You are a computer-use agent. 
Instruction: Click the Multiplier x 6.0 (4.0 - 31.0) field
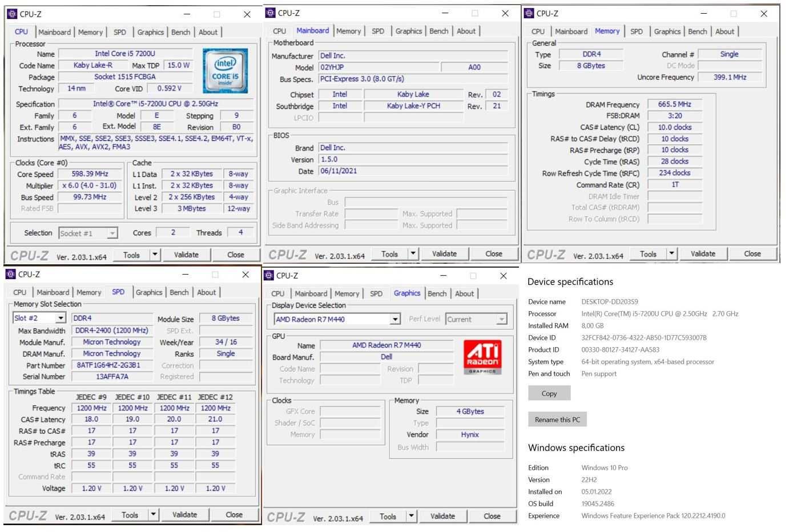point(90,185)
